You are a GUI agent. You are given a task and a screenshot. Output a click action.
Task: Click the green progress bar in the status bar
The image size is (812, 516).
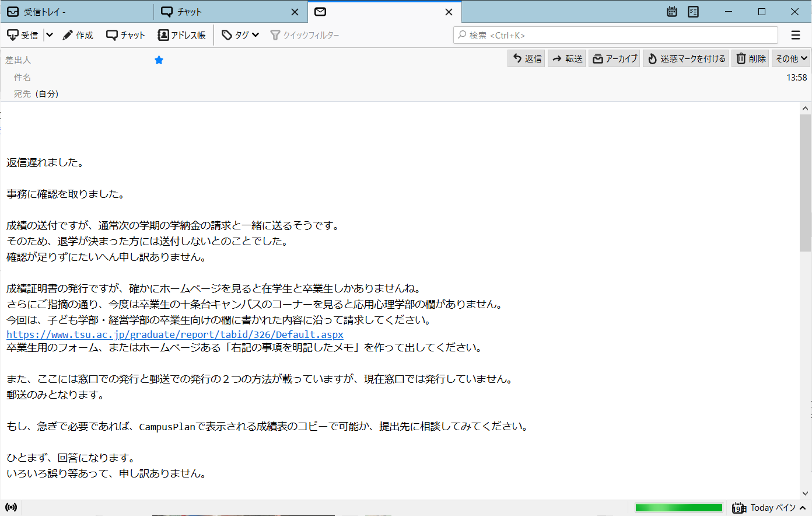pyautogui.click(x=678, y=507)
